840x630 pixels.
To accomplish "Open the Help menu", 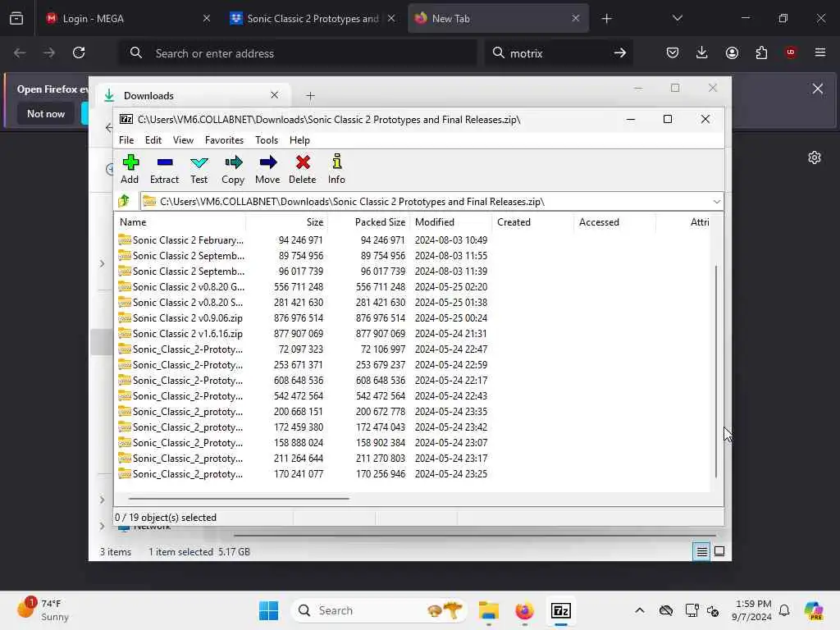I will point(299,139).
